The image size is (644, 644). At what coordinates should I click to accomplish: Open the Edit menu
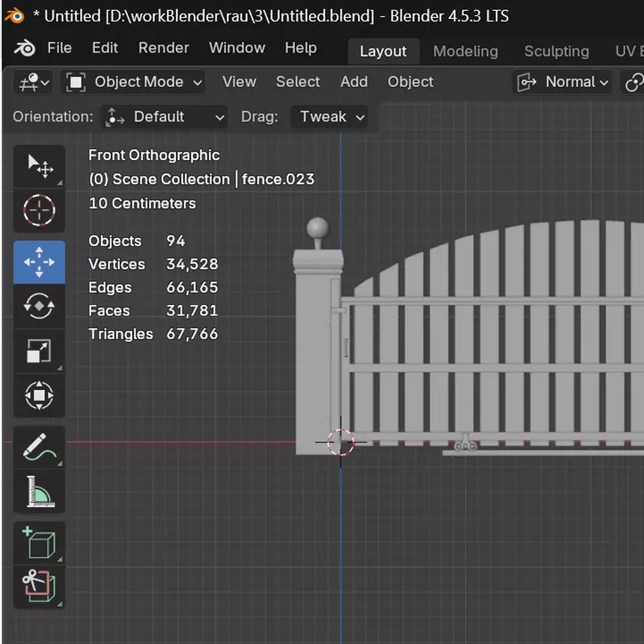tap(106, 48)
